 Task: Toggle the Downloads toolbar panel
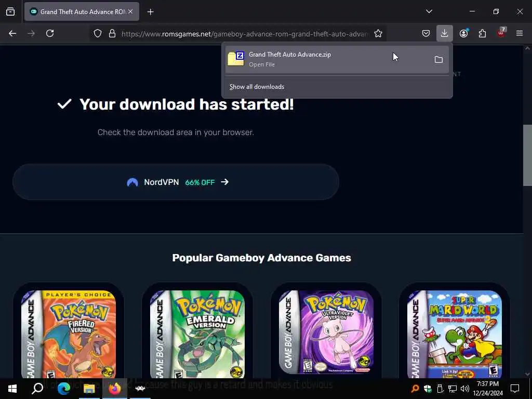[x=445, y=33]
